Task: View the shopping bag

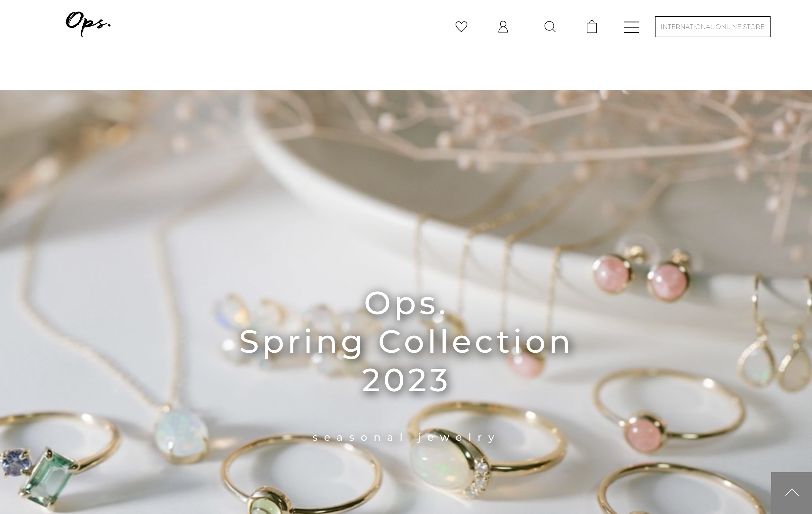Action: 592,27
